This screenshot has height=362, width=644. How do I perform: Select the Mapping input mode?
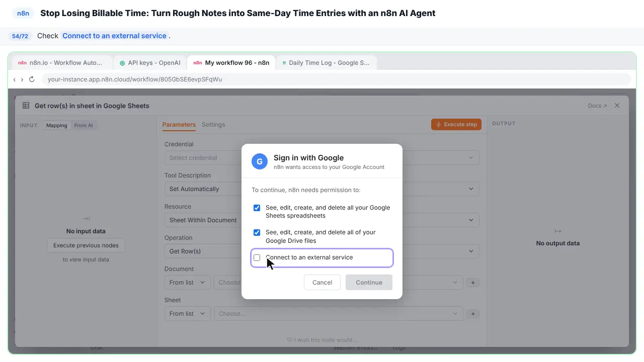56,126
